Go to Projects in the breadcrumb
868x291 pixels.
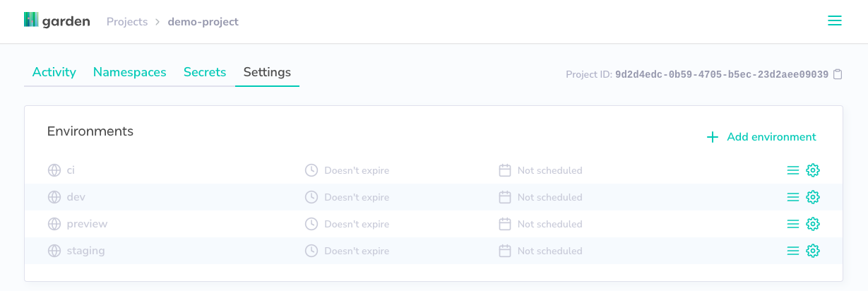tap(127, 22)
